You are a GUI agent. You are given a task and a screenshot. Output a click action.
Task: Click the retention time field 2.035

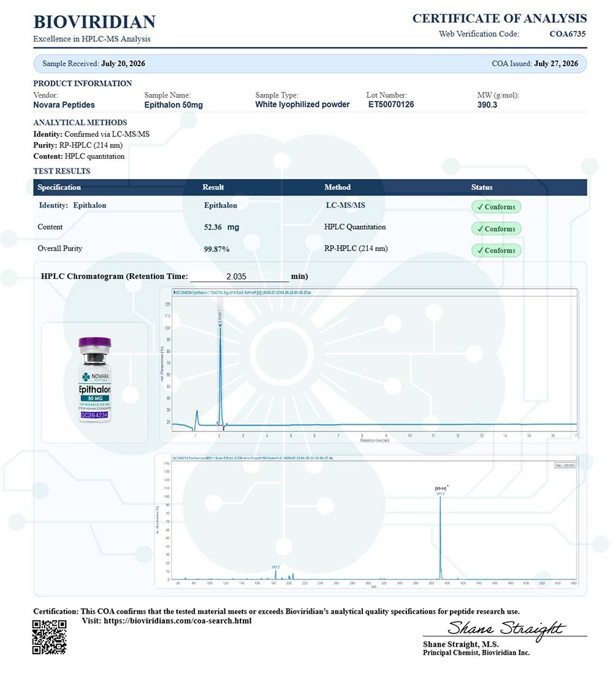point(239,276)
